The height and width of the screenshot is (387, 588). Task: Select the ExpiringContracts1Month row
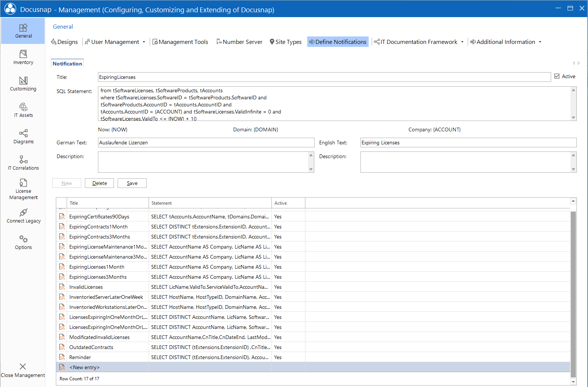coord(313,227)
